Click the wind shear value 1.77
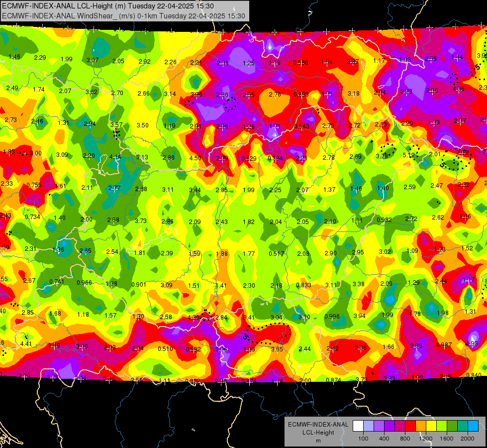Viewport: 487px width, 448px height. click(249, 254)
